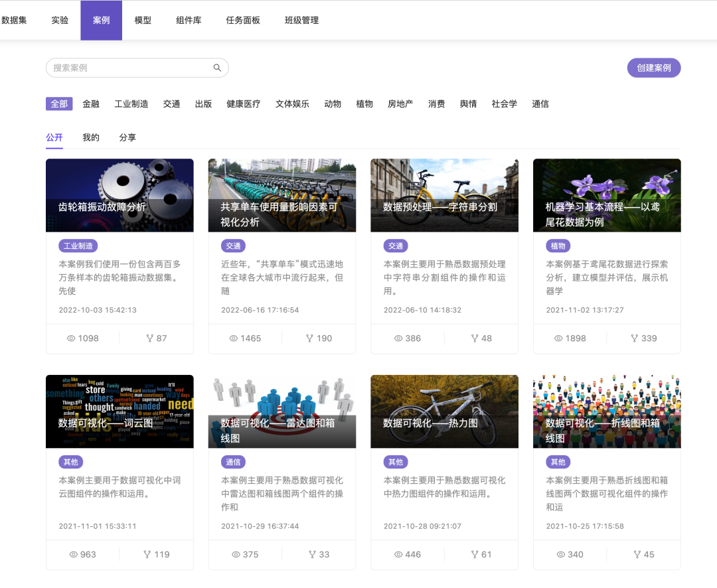Click the eye icon beside 386

coord(398,338)
